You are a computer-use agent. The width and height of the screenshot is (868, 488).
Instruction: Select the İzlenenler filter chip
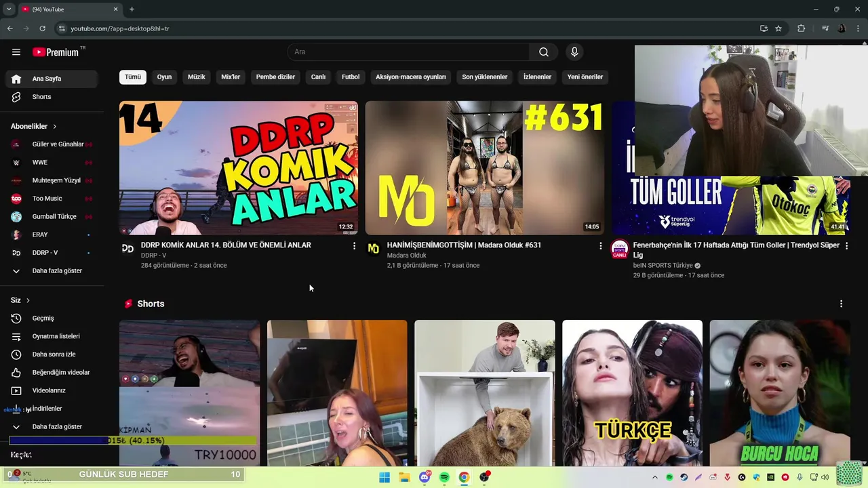tap(537, 77)
